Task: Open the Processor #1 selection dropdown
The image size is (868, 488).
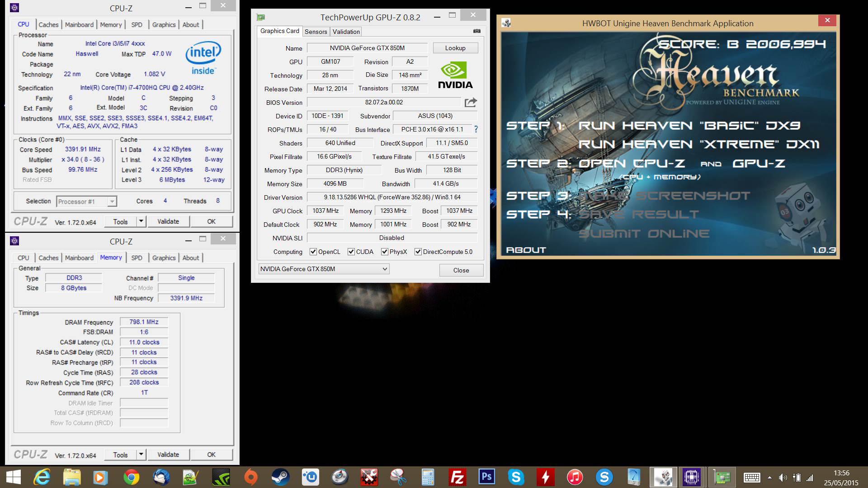Action: tap(87, 202)
